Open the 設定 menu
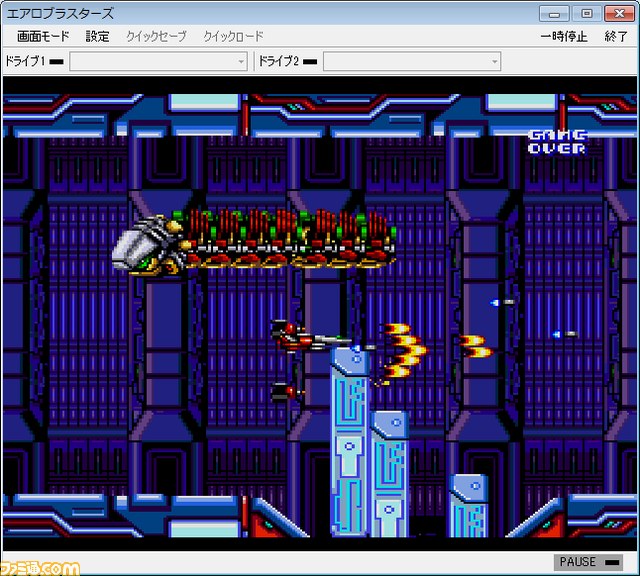 (98, 37)
